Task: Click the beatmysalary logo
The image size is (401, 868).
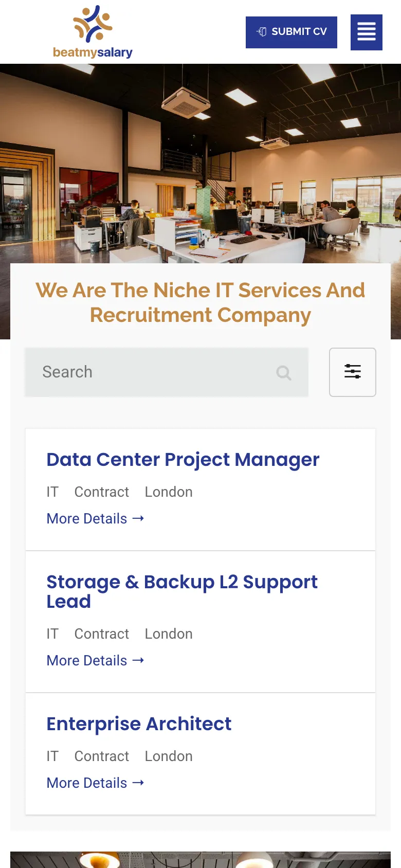Action: click(x=93, y=32)
